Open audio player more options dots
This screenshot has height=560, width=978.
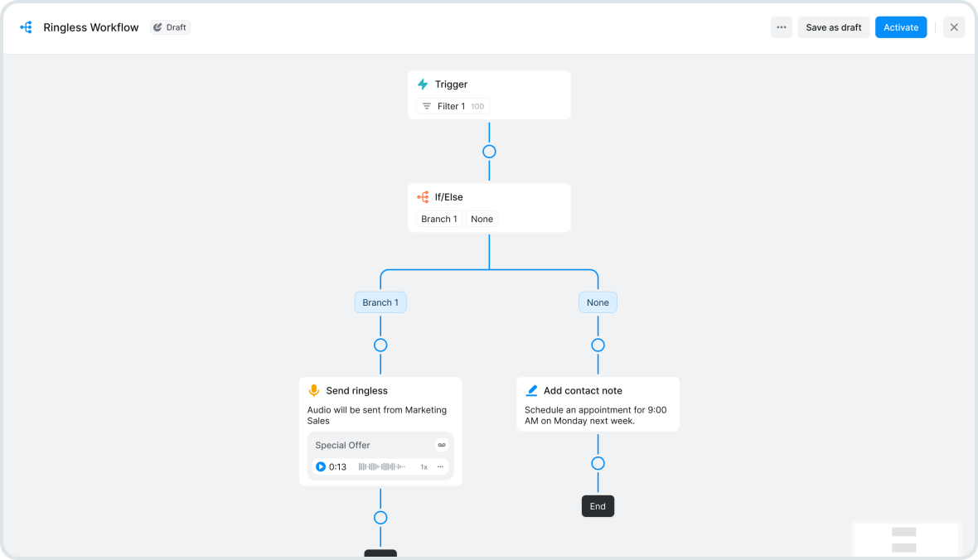click(440, 466)
